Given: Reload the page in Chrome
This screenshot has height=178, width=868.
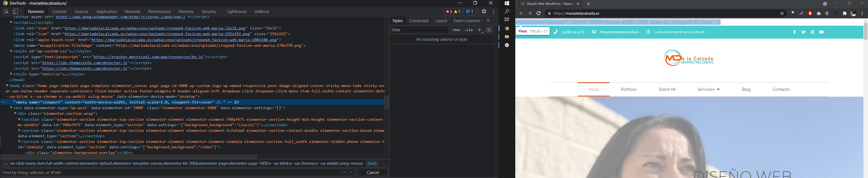Looking at the screenshot, I should pos(539,14).
